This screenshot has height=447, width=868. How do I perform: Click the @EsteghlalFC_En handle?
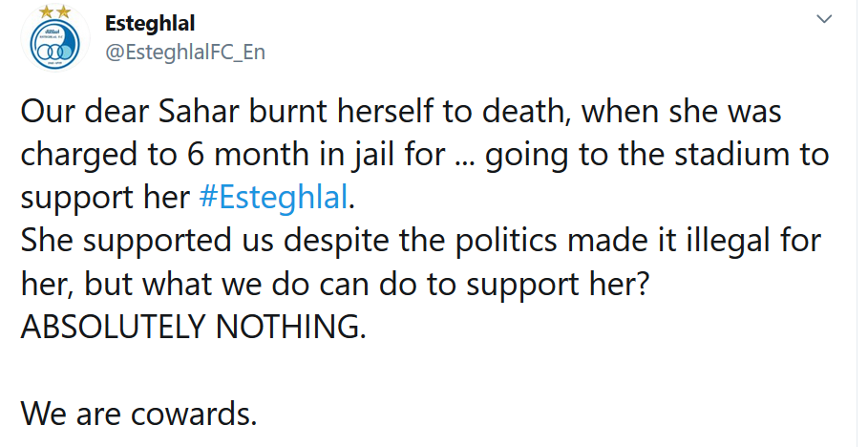(x=184, y=52)
